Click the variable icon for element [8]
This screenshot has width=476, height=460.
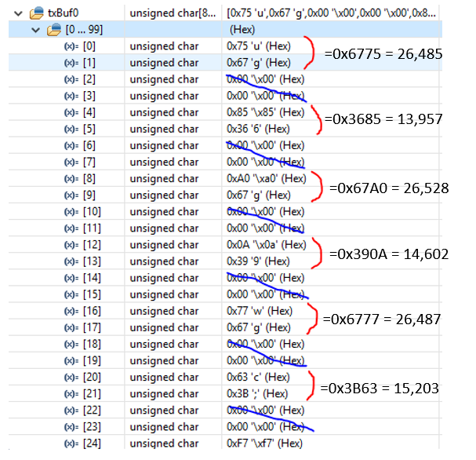click(71, 179)
